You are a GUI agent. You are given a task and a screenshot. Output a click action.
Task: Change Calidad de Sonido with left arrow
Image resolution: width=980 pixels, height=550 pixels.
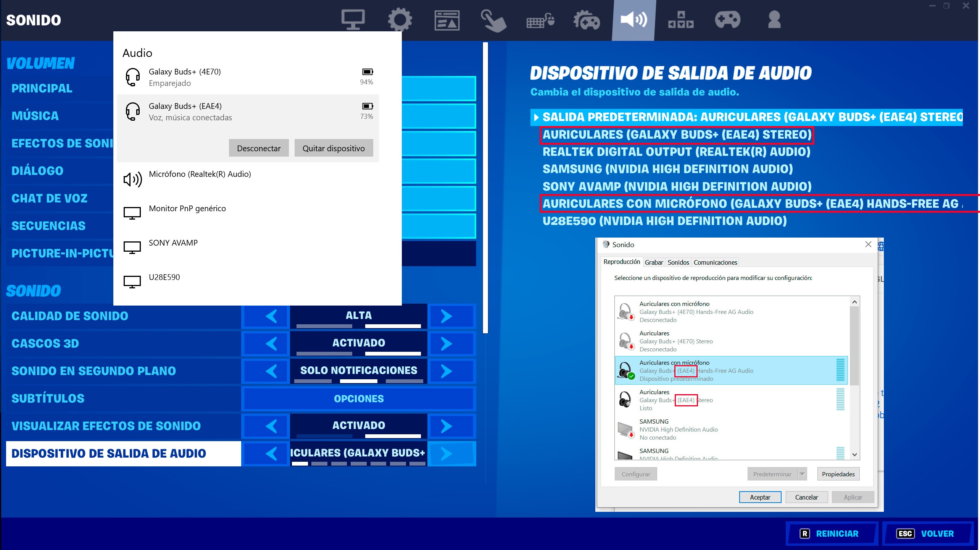coord(271,316)
